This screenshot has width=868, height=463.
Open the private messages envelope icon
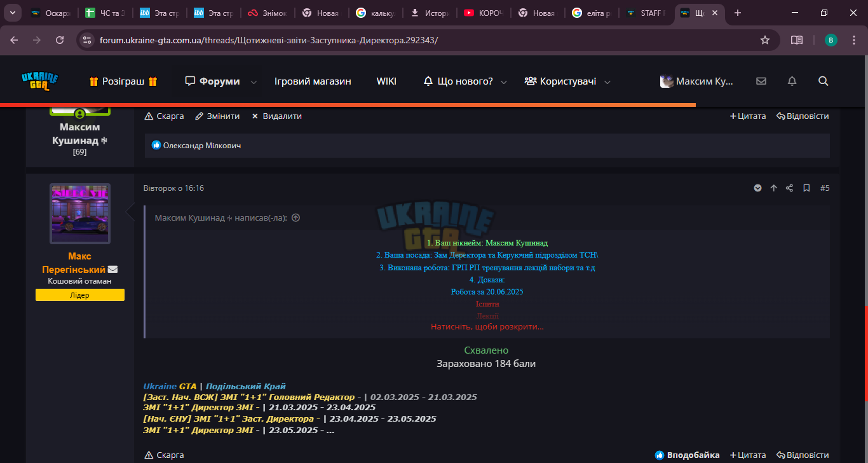coord(761,81)
